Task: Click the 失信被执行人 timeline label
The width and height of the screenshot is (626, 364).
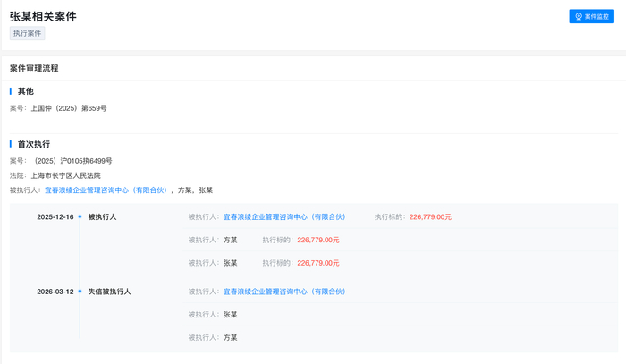Action: 109,292
